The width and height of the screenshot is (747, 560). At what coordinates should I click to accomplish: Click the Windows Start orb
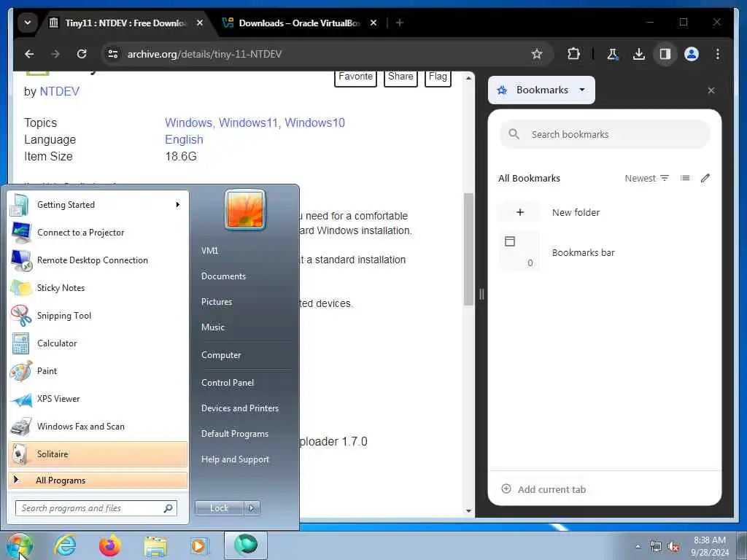19,545
